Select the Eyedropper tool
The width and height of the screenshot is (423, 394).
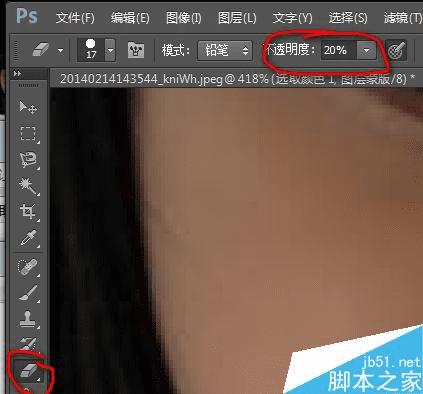pyautogui.click(x=28, y=238)
